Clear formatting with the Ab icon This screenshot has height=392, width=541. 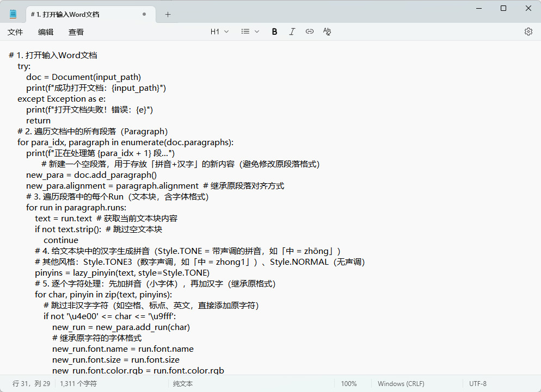tap(327, 32)
